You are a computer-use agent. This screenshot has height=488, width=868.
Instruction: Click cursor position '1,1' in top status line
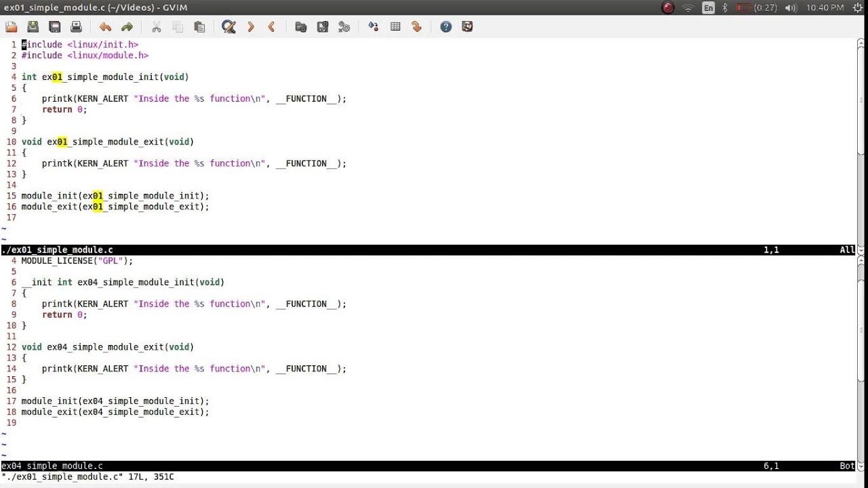tap(772, 250)
